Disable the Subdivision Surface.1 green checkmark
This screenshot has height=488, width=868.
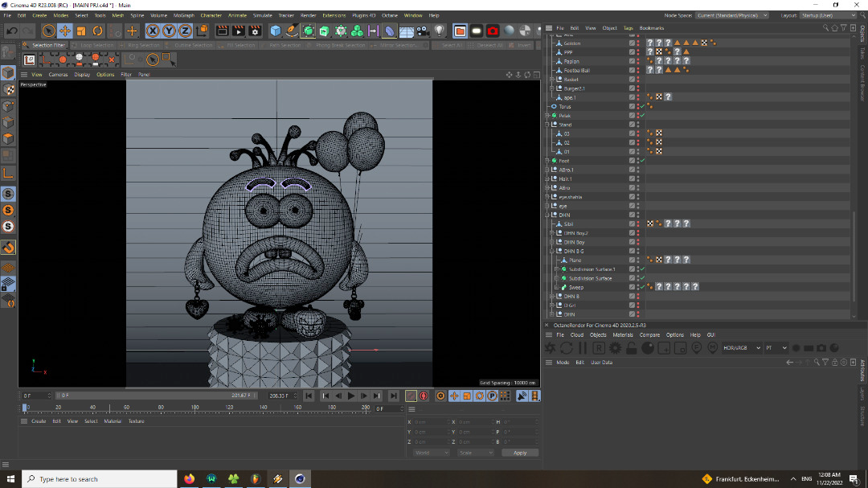tap(641, 269)
